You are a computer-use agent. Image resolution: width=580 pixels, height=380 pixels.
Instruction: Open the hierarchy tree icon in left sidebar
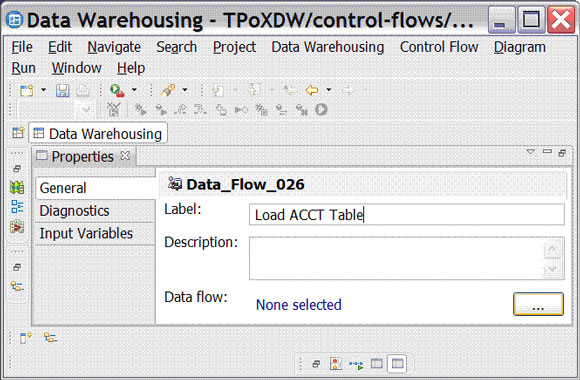point(17,286)
